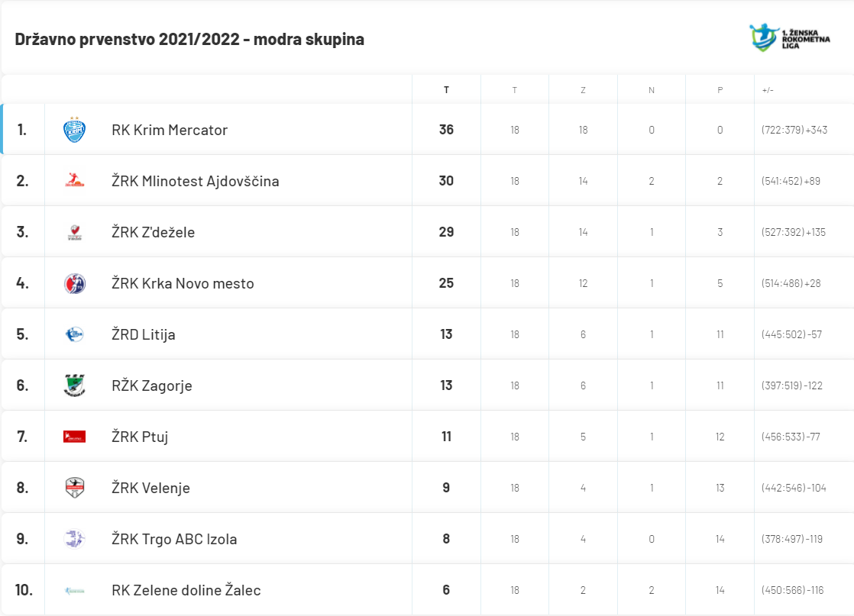Click the RK Zelene doline Žalec logo
This screenshot has width=854, height=616.
coord(75,590)
